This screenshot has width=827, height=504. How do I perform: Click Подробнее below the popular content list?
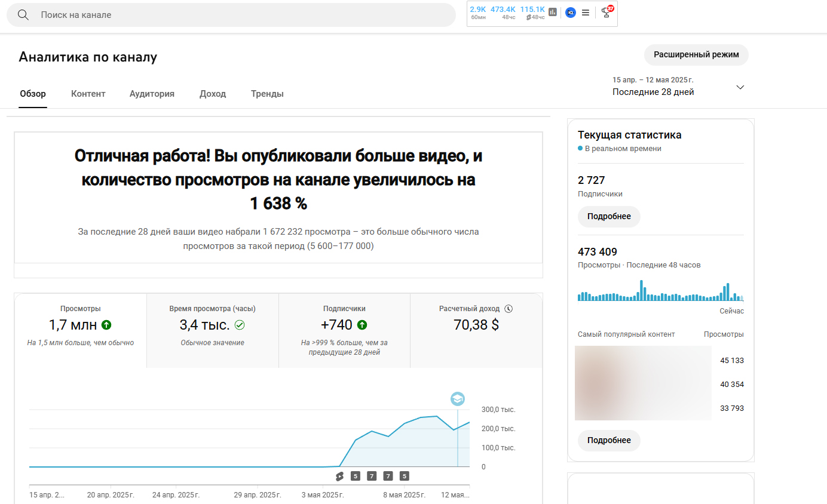click(609, 441)
